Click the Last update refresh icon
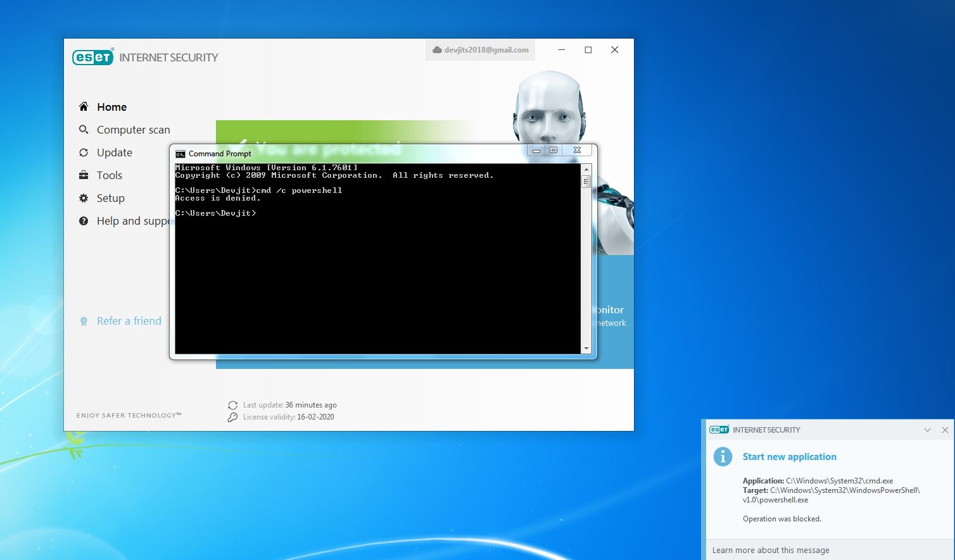 pyautogui.click(x=232, y=405)
